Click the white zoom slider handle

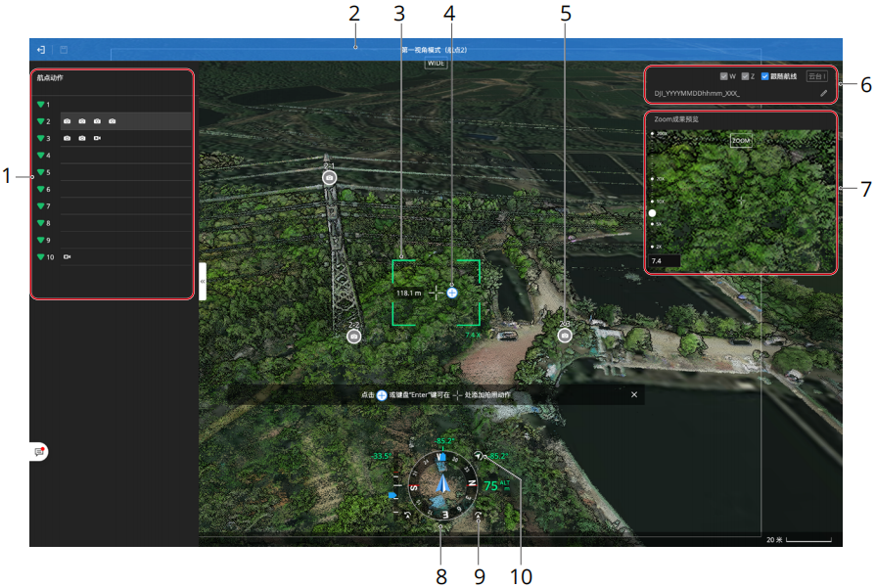[x=652, y=212]
